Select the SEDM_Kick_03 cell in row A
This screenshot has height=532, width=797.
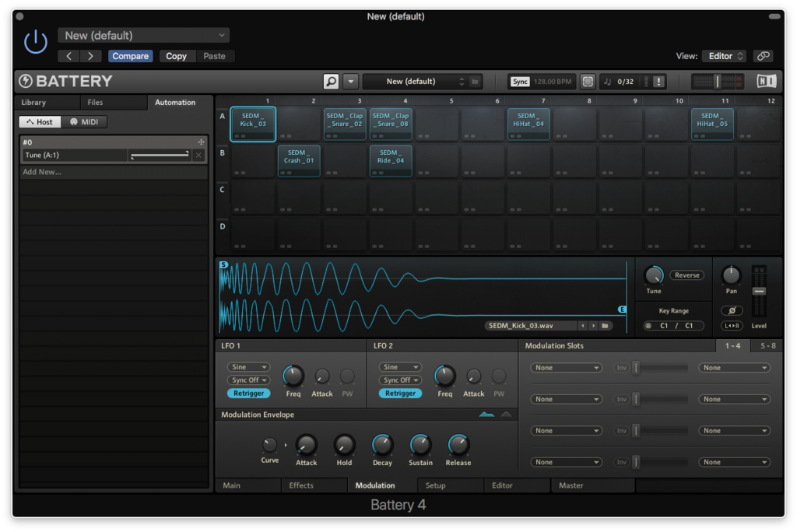[251, 123]
